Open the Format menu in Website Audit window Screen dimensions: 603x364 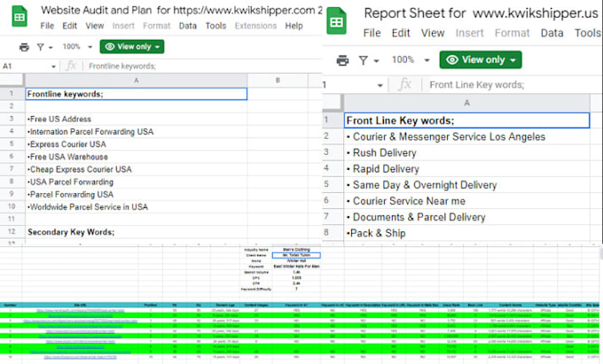coord(157,26)
